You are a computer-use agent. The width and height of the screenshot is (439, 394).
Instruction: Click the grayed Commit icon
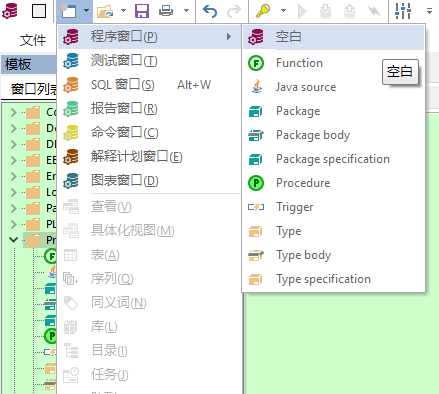pyautogui.click(x=326, y=11)
